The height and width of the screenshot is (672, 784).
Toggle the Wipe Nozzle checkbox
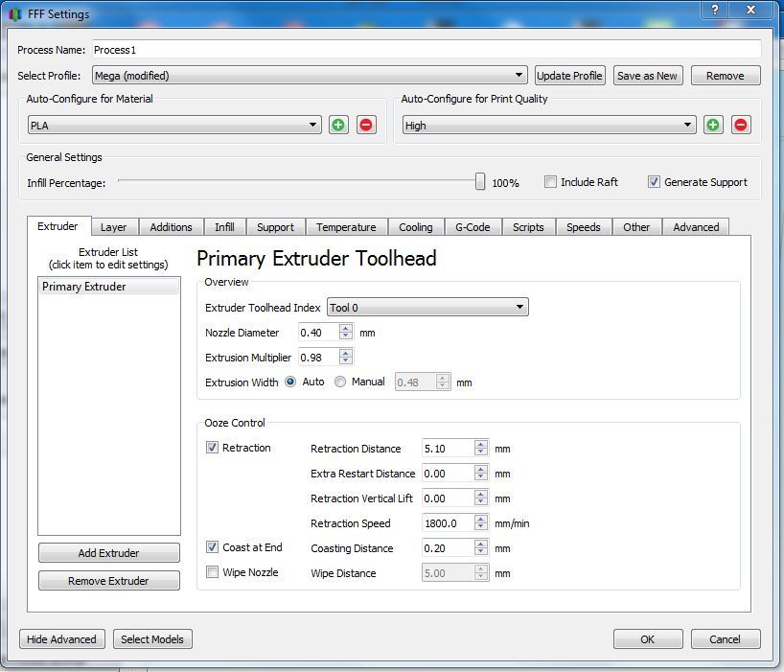click(213, 572)
